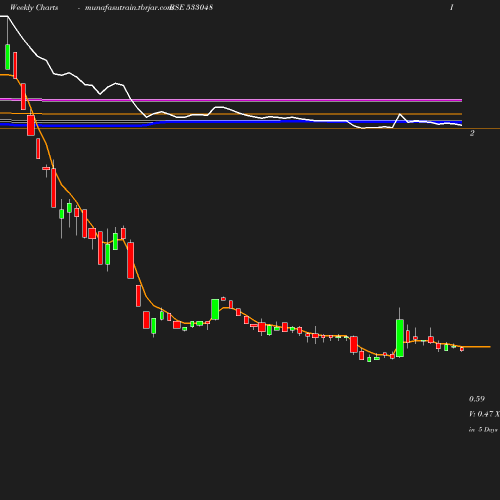The image size is (500, 500).
Task: Click the tall green candle near chart end
Action: tap(400, 338)
